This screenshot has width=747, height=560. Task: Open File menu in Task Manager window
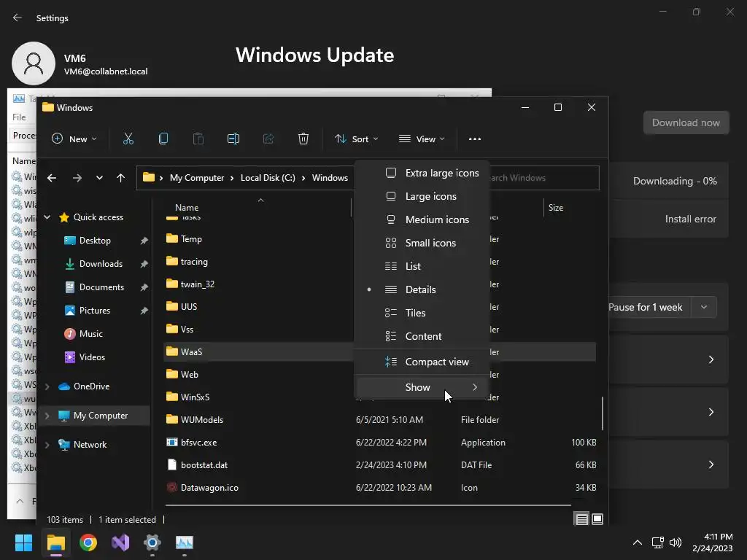tap(19, 117)
